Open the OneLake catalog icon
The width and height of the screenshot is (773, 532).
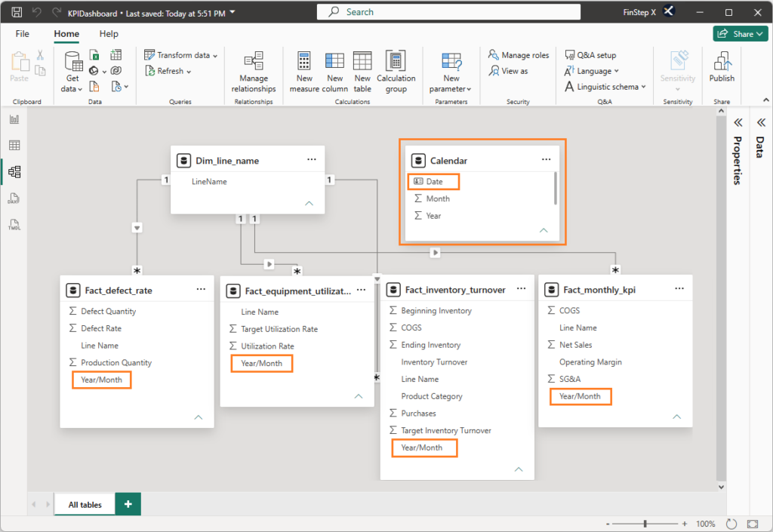(x=94, y=70)
